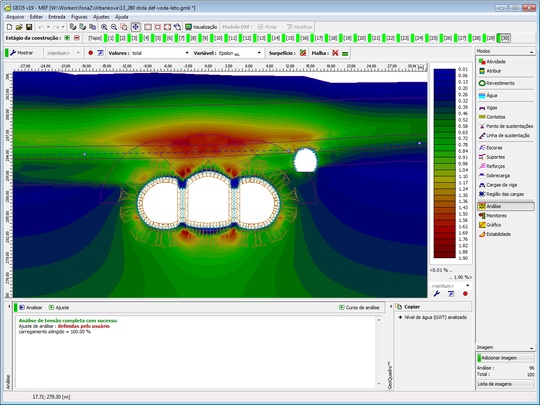540x405 pixels.
Task: Toggle the Surperfície display option
Action: coord(303,53)
